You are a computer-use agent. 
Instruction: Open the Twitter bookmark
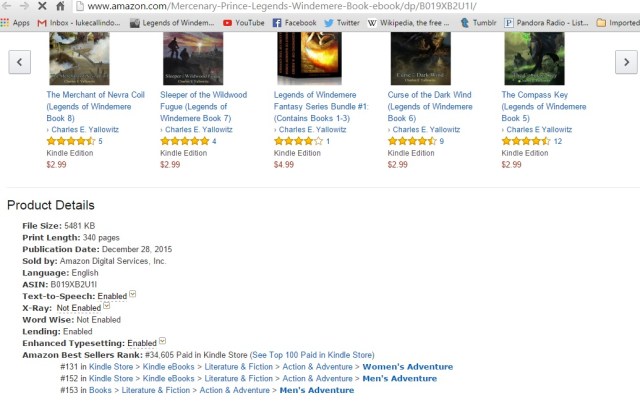point(342,23)
